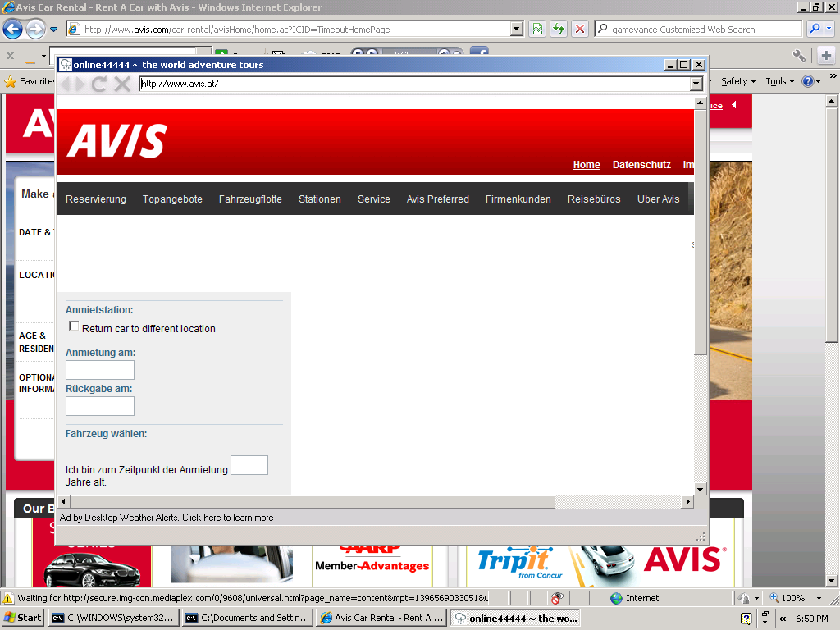This screenshot has height=630, width=840.
Task: Open search provider dropdown arrow
Action: [829, 29]
